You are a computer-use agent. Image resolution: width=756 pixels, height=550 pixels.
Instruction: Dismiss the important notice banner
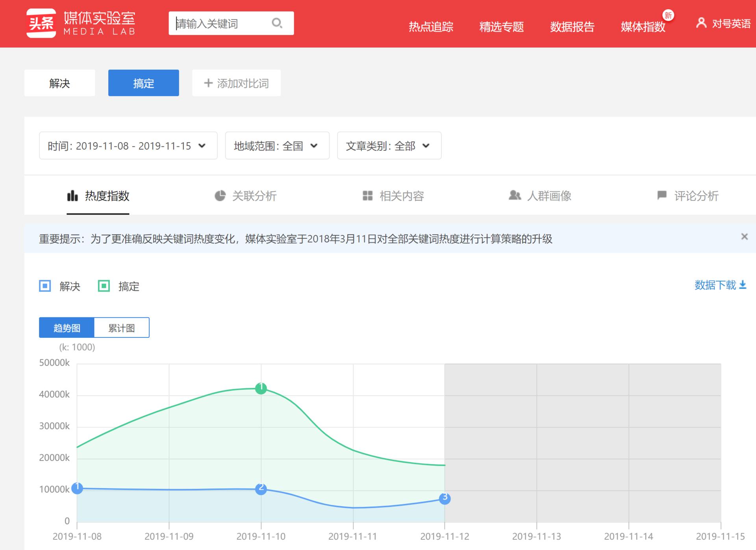click(744, 236)
